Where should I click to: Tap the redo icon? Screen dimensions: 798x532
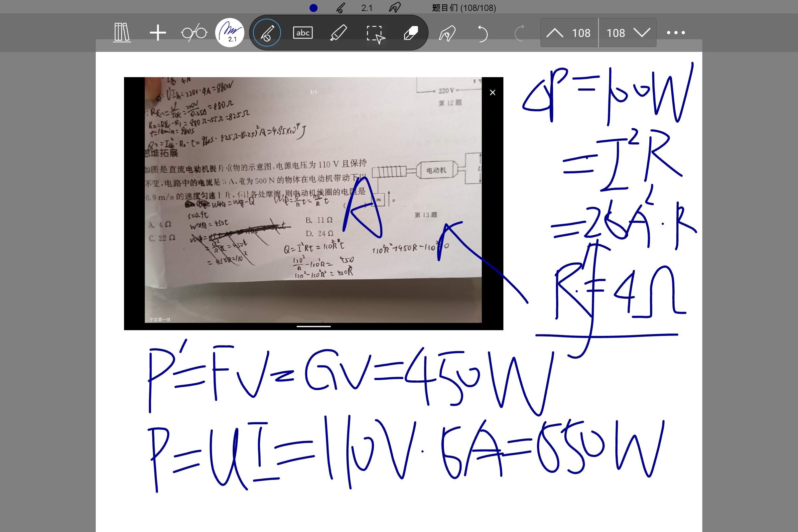[519, 32]
